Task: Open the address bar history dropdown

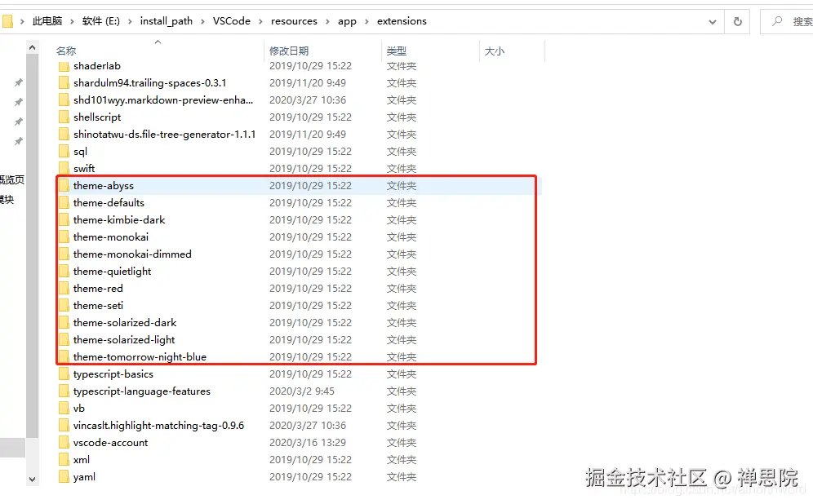Action: (x=712, y=21)
